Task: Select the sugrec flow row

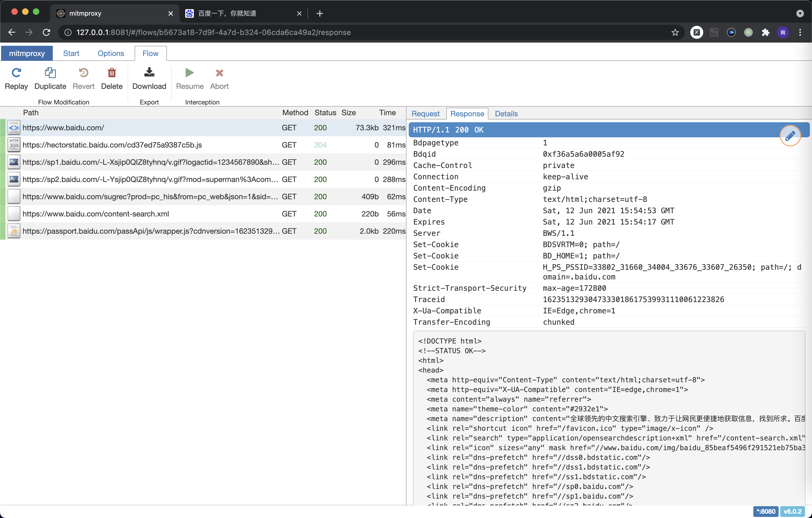Action: [203, 197]
